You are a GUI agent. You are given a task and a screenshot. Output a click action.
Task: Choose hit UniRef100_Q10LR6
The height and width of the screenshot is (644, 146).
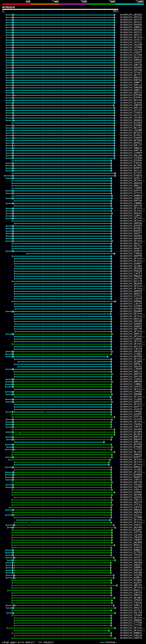pyautogui.click(x=131, y=103)
